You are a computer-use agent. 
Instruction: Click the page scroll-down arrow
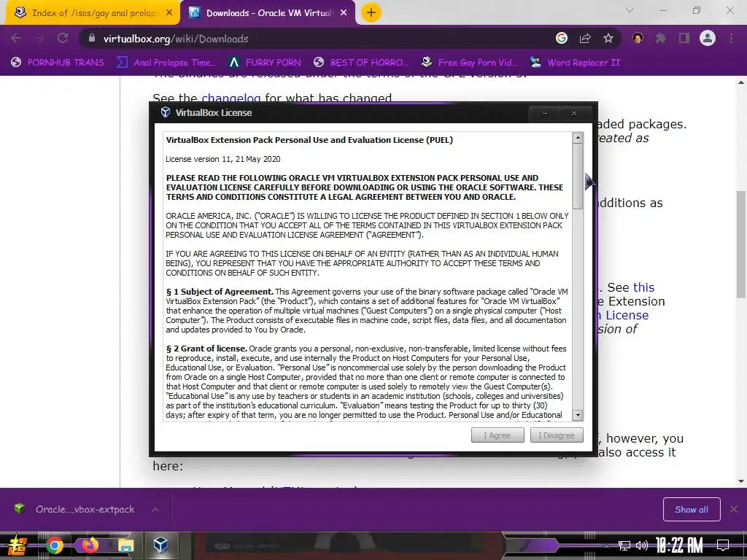click(x=741, y=481)
